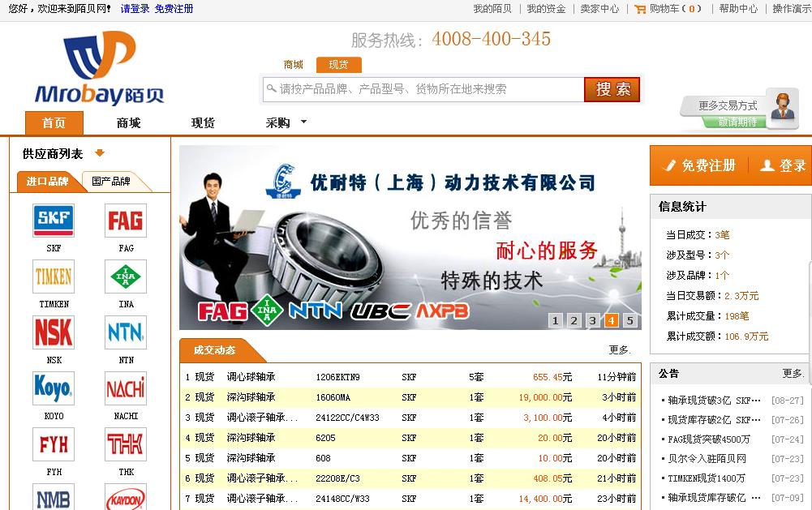The height and width of the screenshot is (510, 812).
Task: Select the SKF brand logo
Action: (x=53, y=221)
